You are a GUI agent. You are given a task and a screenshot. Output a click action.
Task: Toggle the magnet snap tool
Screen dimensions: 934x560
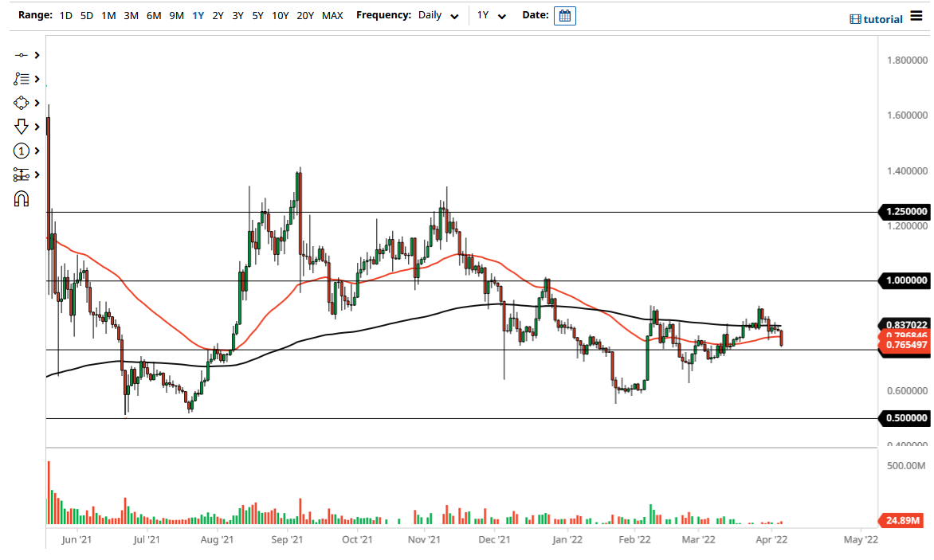coord(22,198)
